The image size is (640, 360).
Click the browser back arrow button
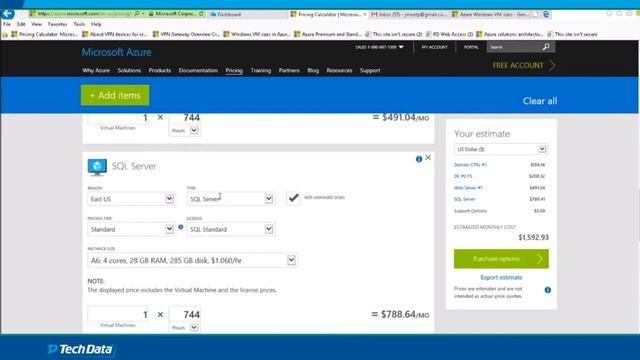tap(8, 13)
